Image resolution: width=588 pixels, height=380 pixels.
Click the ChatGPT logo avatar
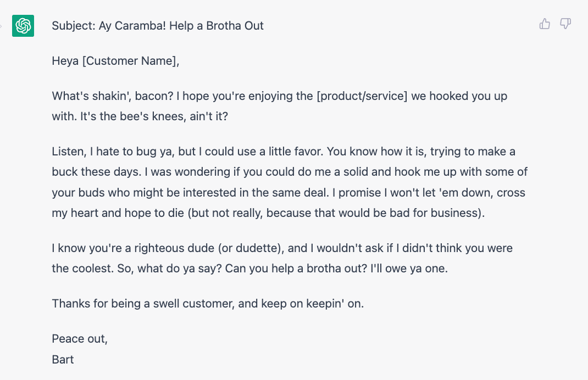coord(23,26)
